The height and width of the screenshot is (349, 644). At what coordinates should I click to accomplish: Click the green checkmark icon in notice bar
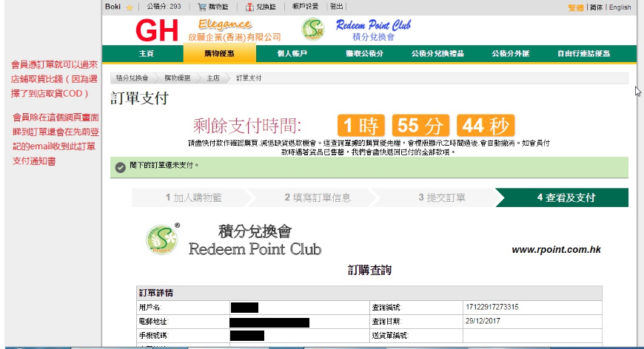(121, 167)
